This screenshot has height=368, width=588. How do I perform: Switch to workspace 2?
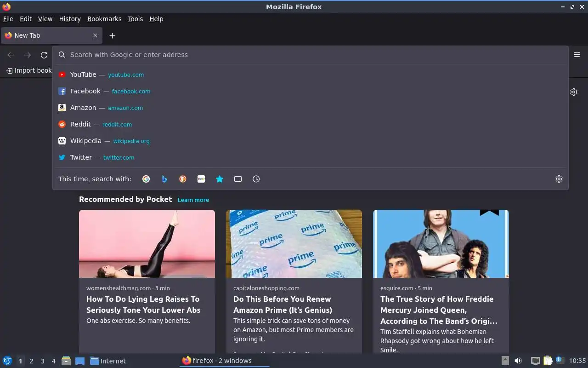pos(31,361)
